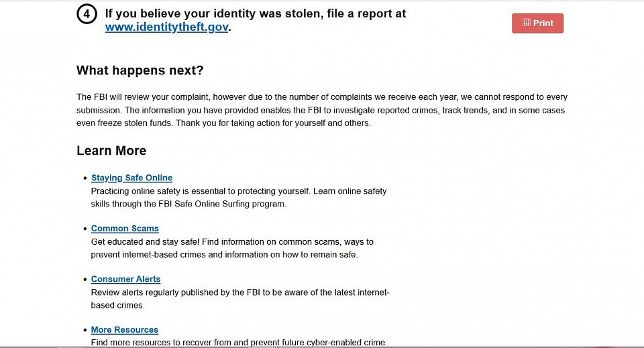Click the "Find more resources to recover" description
The width and height of the screenshot is (644, 348).
pos(239,342)
